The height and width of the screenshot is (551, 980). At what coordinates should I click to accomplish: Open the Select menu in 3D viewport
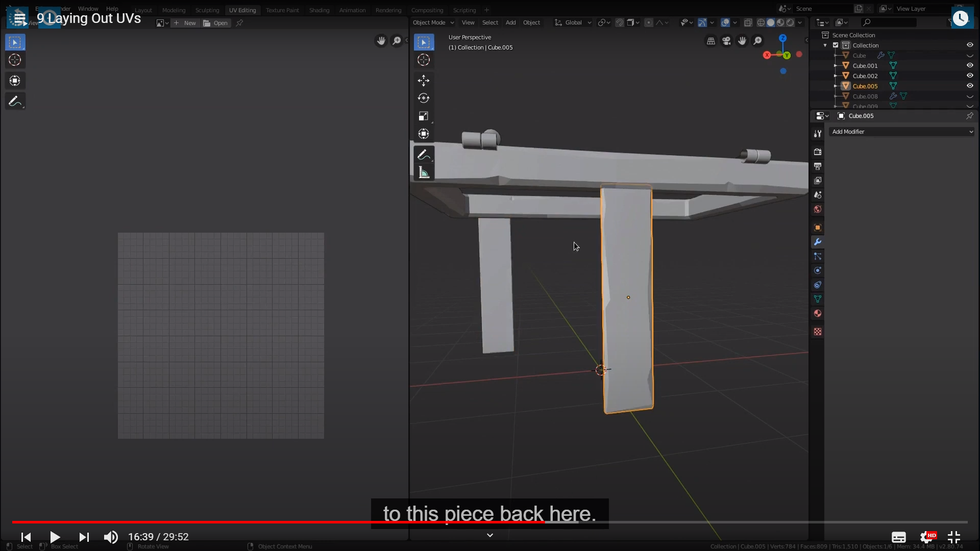tap(489, 22)
